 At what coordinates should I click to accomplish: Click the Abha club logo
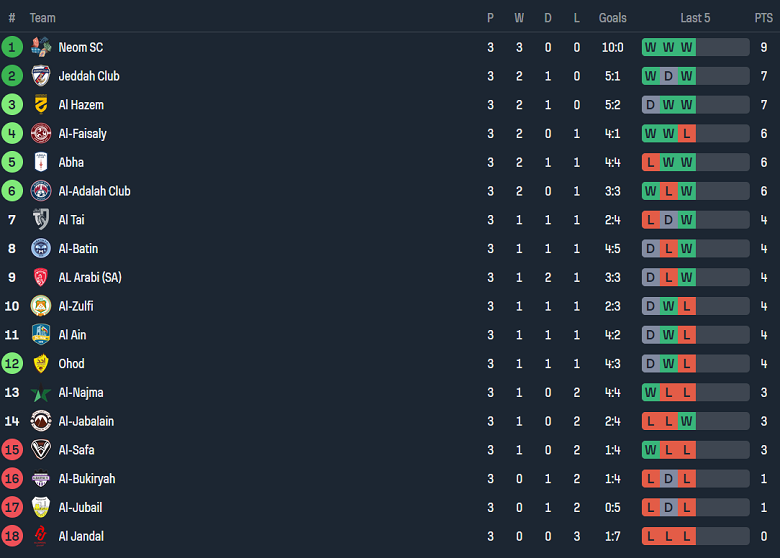point(41,162)
